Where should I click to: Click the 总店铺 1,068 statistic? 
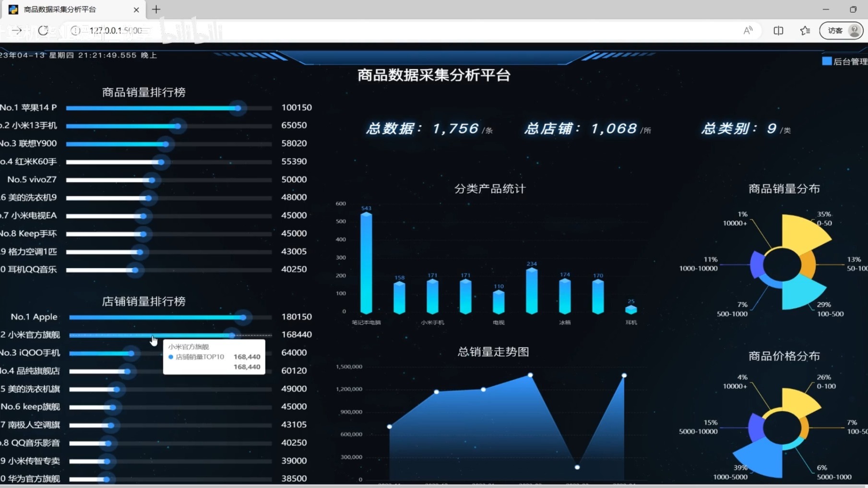(x=588, y=129)
